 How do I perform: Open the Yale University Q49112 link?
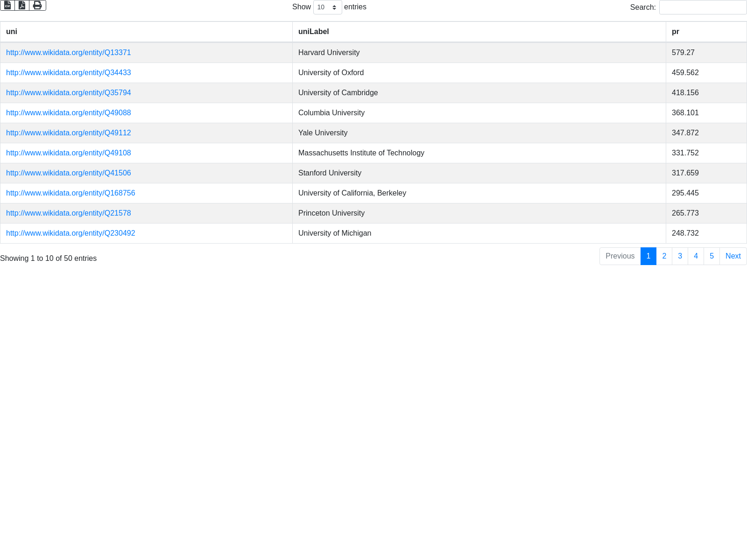point(68,133)
